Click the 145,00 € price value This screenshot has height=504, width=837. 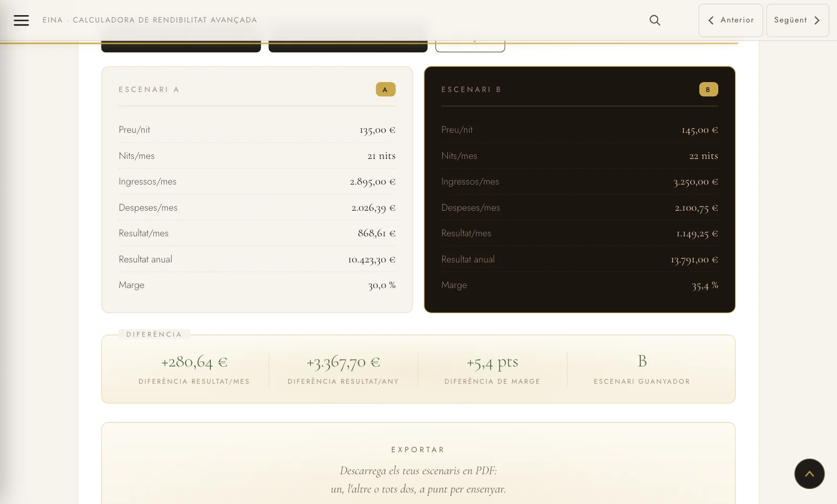click(x=700, y=130)
